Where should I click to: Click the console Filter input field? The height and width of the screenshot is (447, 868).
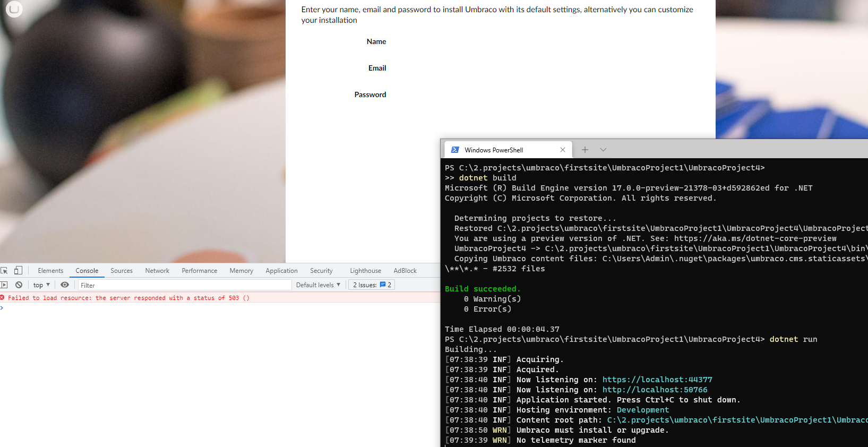185,285
